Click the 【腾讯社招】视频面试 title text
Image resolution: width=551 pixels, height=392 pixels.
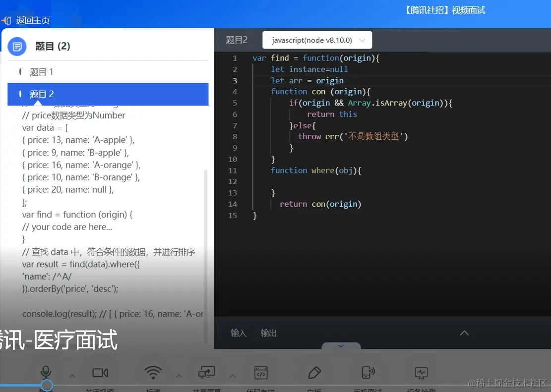tap(444, 10)
